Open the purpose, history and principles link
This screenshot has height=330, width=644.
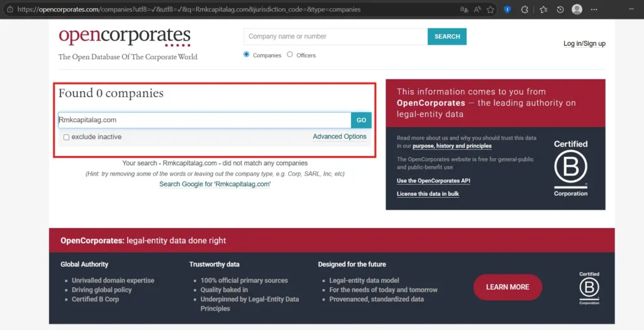(452, 146)
